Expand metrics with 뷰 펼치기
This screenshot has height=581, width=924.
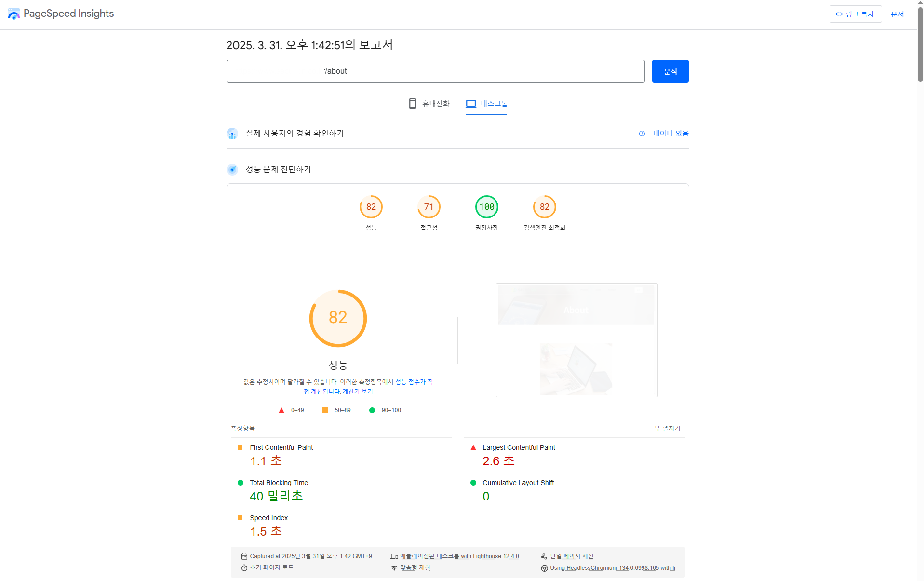point(667,428)
